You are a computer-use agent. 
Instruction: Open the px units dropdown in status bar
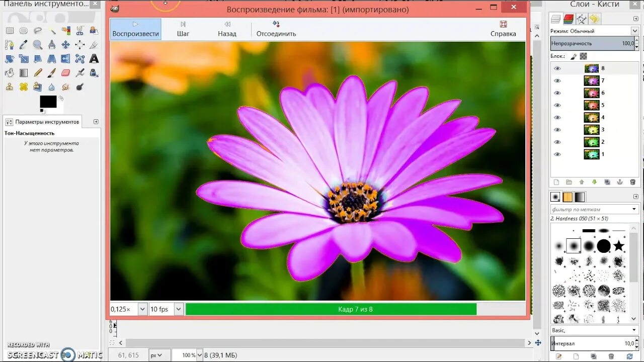[x=161, y=355]
